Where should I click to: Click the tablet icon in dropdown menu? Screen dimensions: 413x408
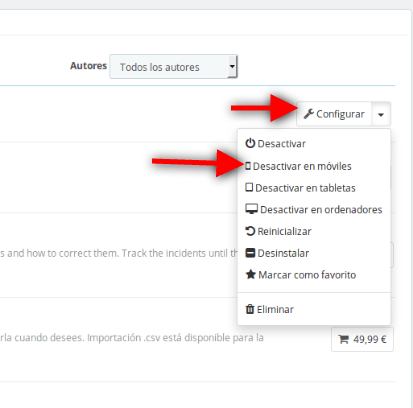(x=249, y=187)
